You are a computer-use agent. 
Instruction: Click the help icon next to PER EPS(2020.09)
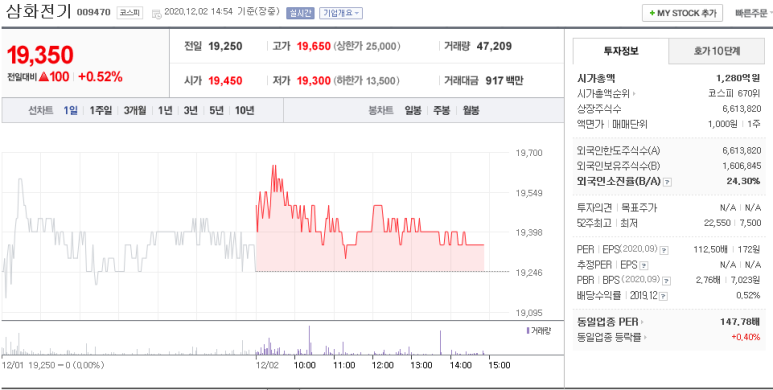coord(664,250)
